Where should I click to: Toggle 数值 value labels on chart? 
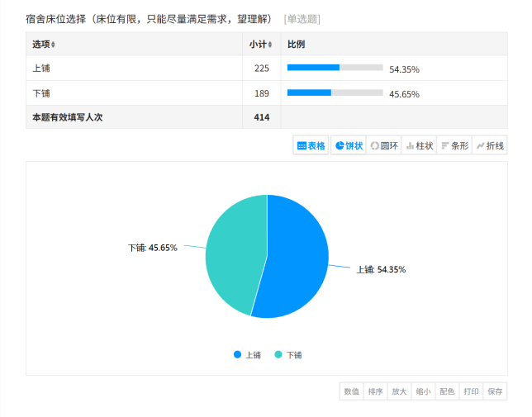pos(351,391)
